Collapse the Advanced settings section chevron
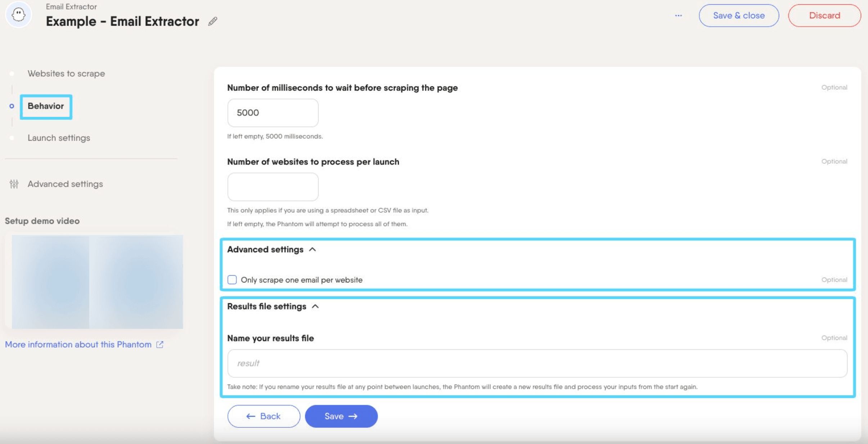This screenshot has width=868, height=444. pos(312,249)
